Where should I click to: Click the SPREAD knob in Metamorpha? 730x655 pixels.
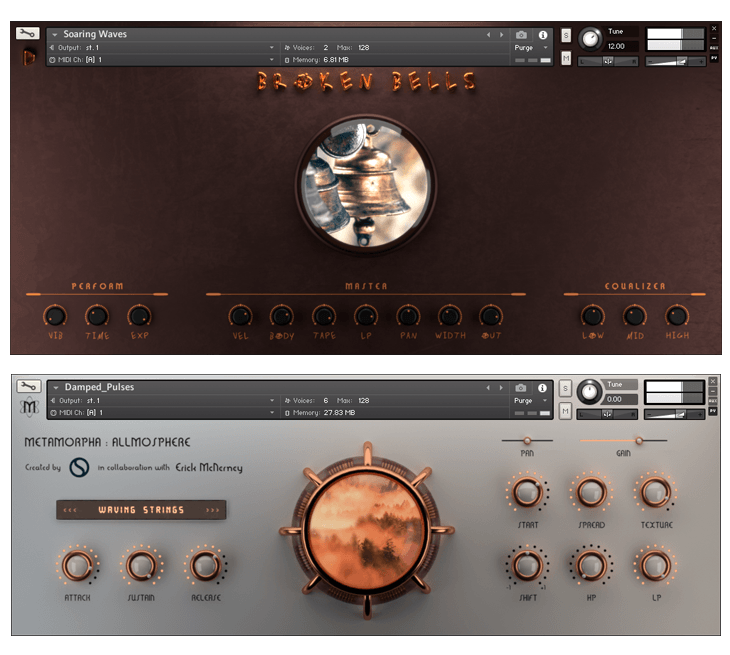pyautogui.click(x=591, y=492)
